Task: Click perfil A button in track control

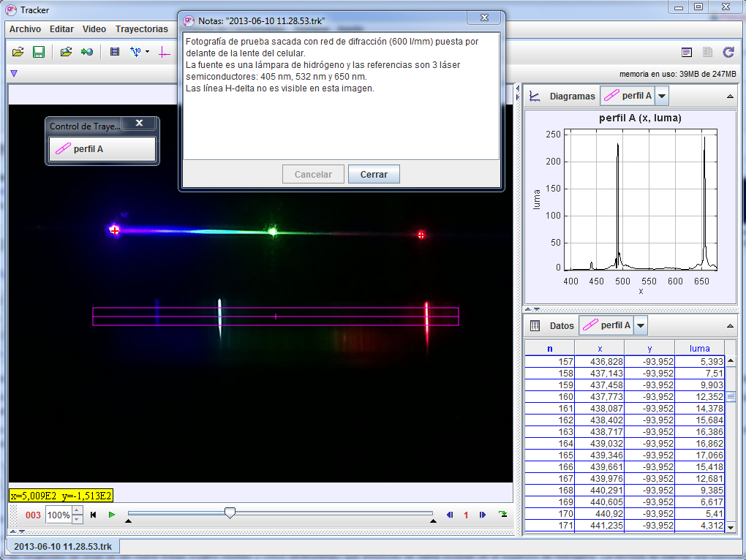Action: point(102,149)
